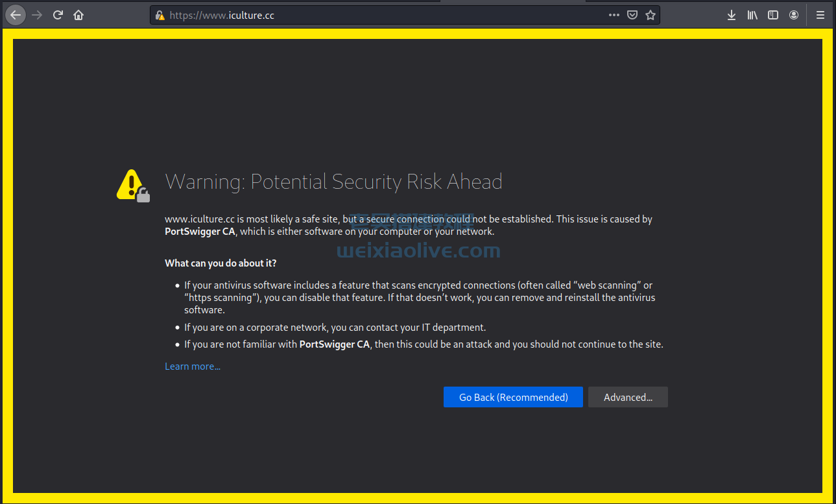Open the Library bookshelf icon

point(752,15)
